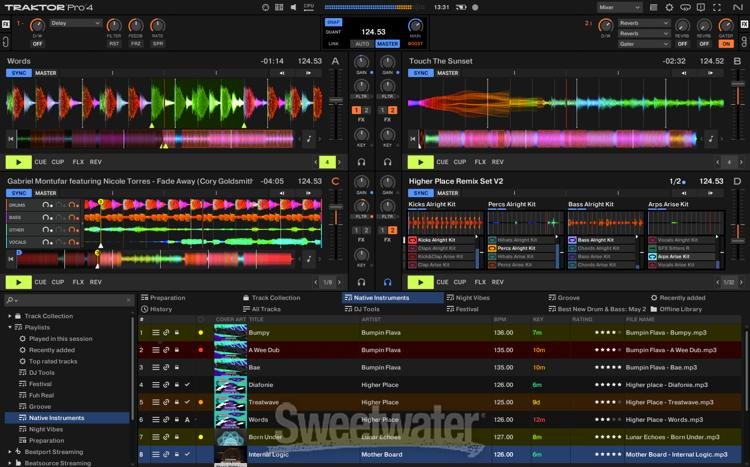The image size is (750, 467).
Task: Click the battery indicator icon in header
Action: 461,7
